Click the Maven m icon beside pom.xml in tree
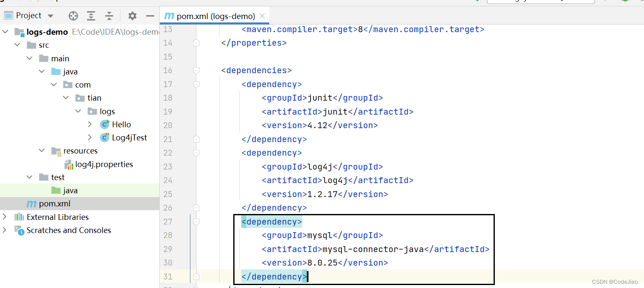Viewport: 644px width, 288px height. pyautogui.click(x=31, y=204)
